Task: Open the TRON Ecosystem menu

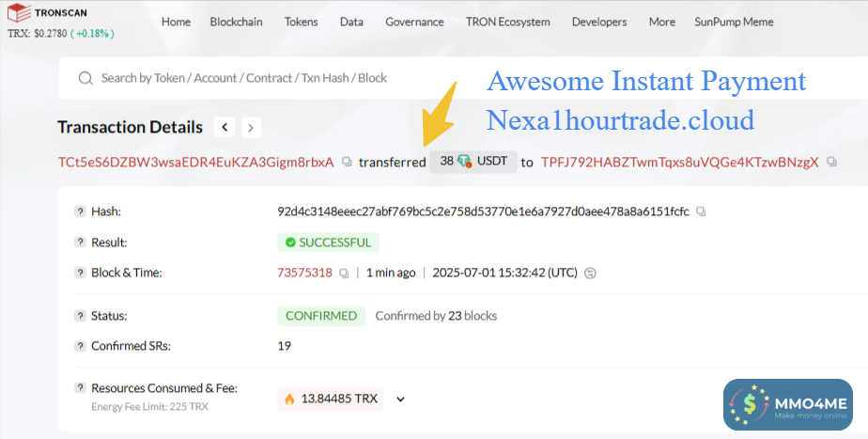Action: point(507,22)
